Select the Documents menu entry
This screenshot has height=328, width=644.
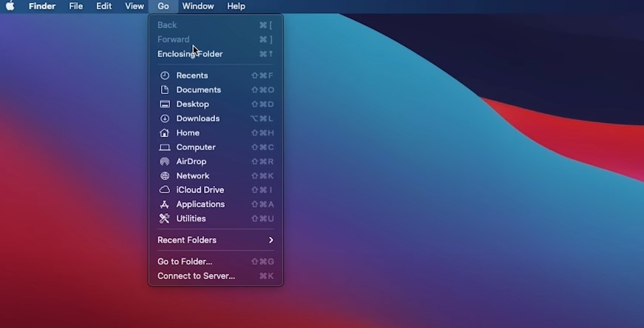tap(216, 90)
